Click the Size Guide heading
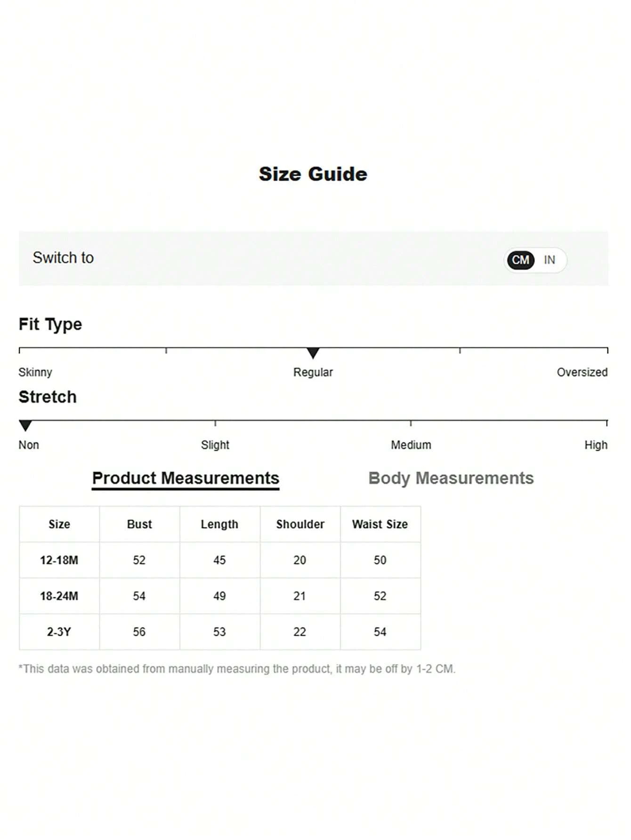The image size is (631, 840). [313, 174]
